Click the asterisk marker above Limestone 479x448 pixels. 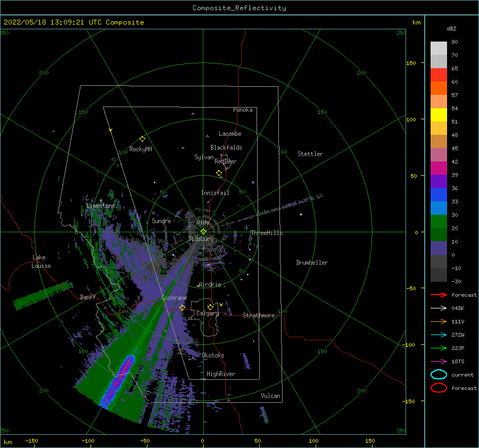click(101, 201)
